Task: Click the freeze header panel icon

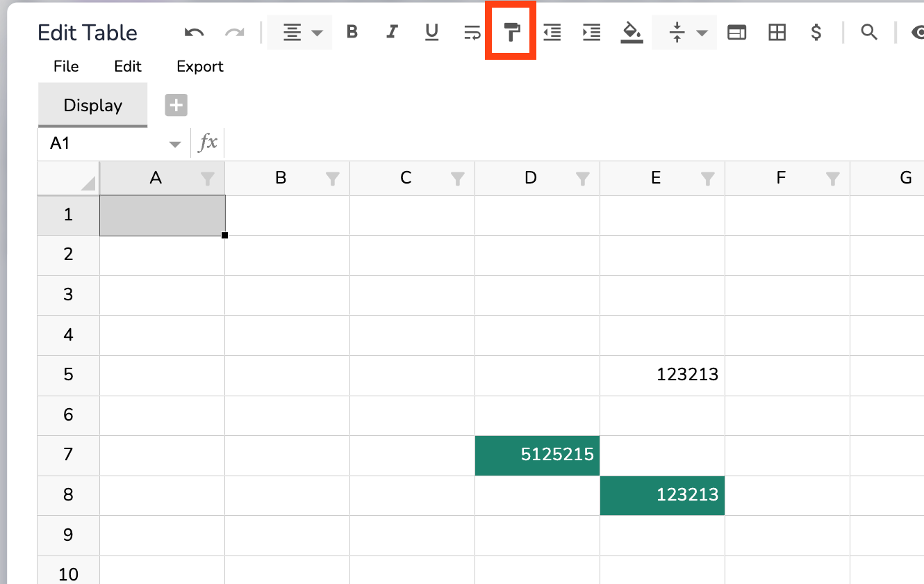Action: [x=737, y=33]
